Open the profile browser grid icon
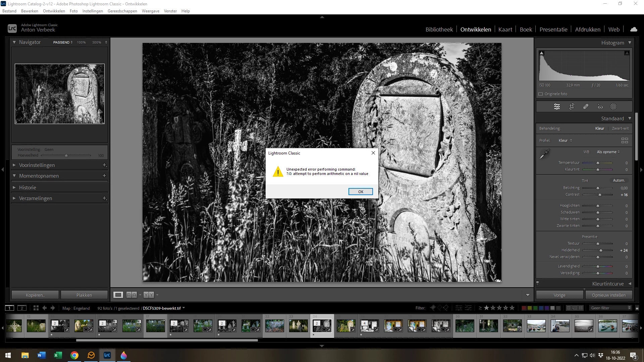The width and height of the screenshot is (644, 362). 624,140
